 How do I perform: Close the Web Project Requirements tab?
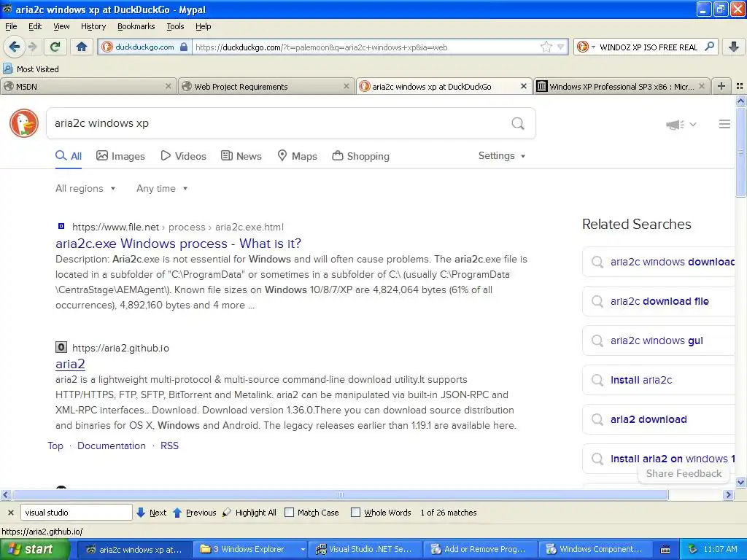pyautogui.click(x=347, y=86)
